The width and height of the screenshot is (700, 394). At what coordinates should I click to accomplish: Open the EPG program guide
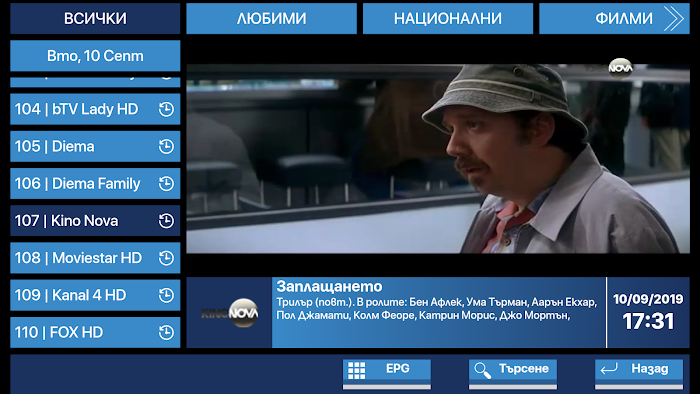point(387,374)
